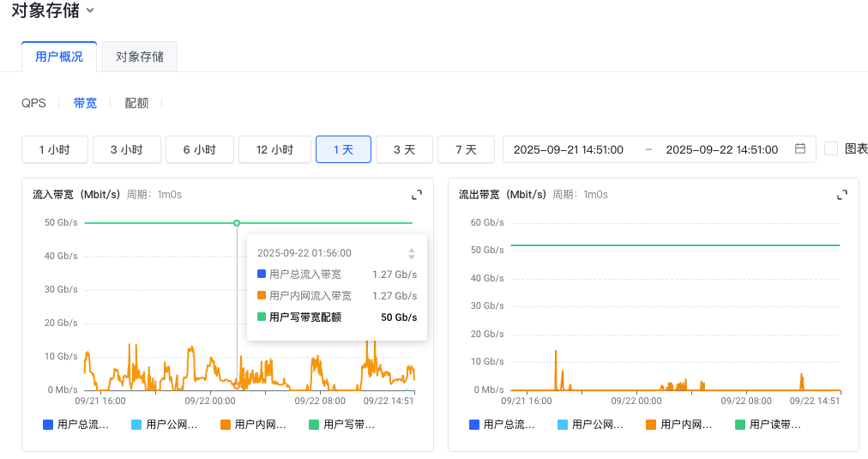Choose the 3 天 time range
Viewport: 868px width, 459px height.
[x=404, y=149]
